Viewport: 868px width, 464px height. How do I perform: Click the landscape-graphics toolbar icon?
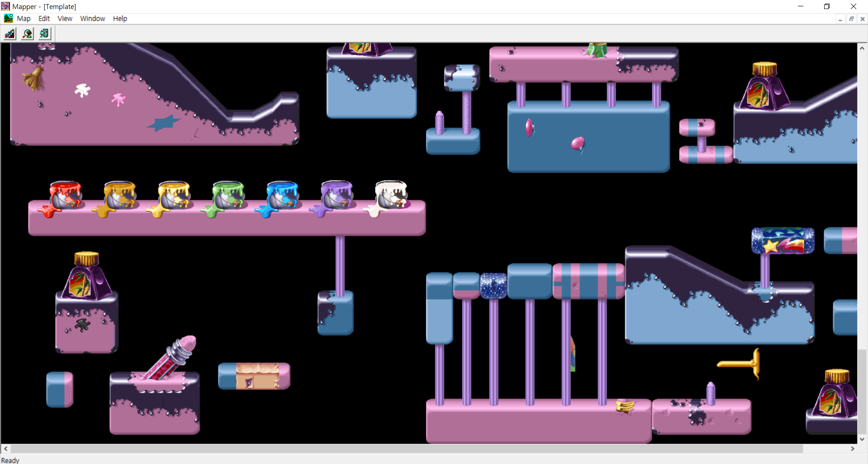tap(10, 33)
